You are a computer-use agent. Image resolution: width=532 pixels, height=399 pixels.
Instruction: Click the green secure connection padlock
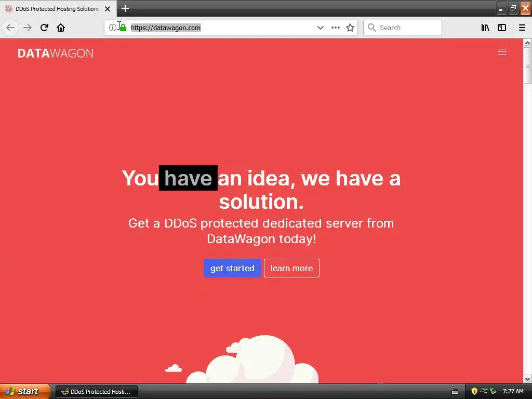point(123,28)
